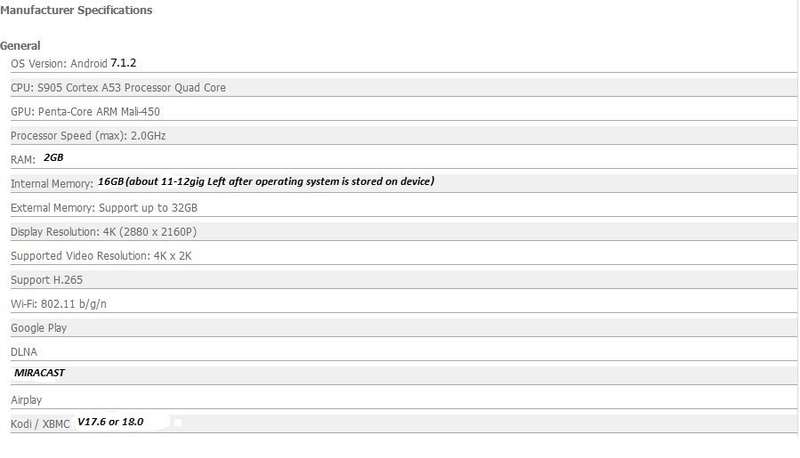Click the GPU Penta-Core ARM Mali-450 row
This screenshot has height=458, width=800.
click(404, 112)
